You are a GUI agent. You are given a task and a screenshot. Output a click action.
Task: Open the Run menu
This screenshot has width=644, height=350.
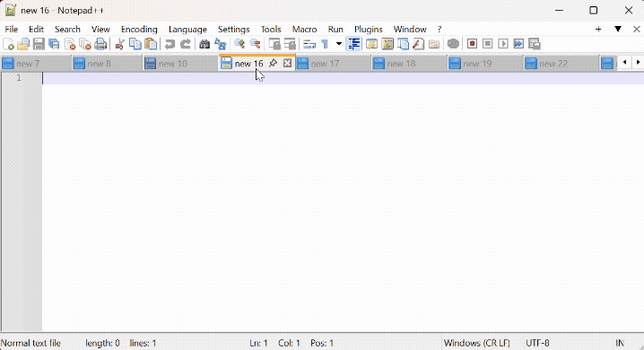tap(335, 29)
